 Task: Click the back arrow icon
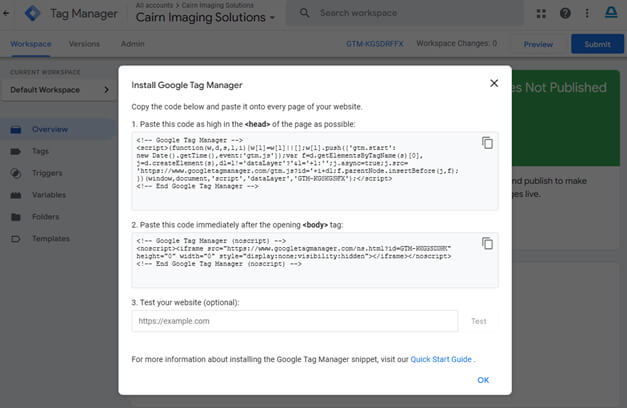(6, 13)
